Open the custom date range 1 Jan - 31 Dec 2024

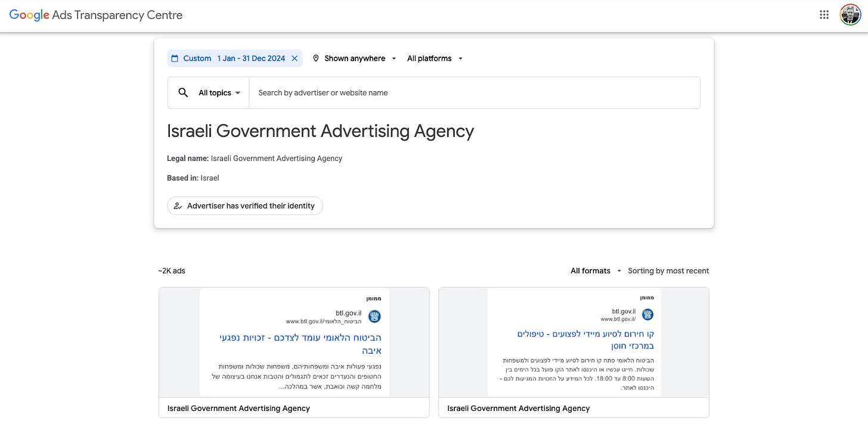234,58
